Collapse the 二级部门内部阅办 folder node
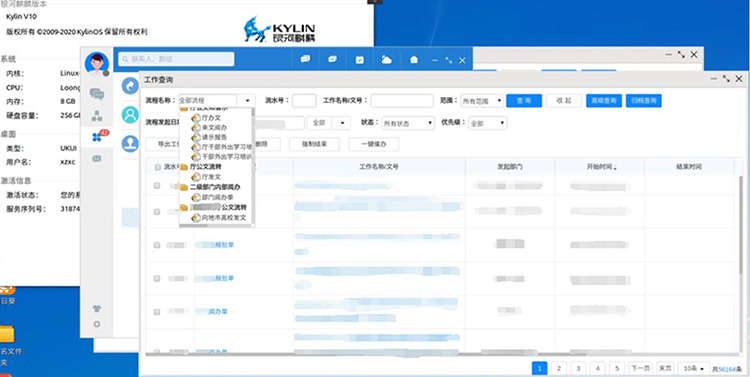750x377 pixels. pyautogui.click(x=184, y=187)
